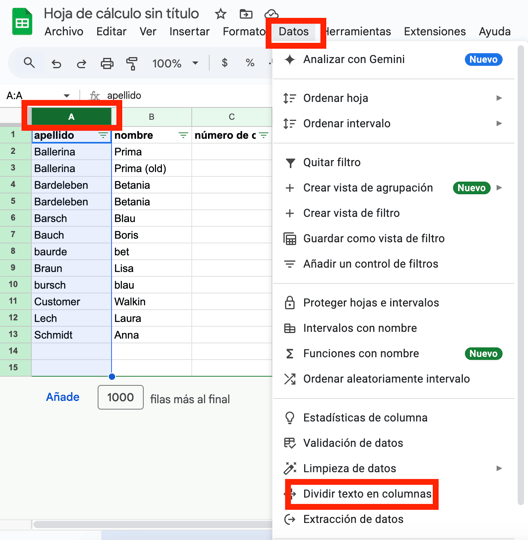
Task: Click the print icon
Action: point(107,64)
